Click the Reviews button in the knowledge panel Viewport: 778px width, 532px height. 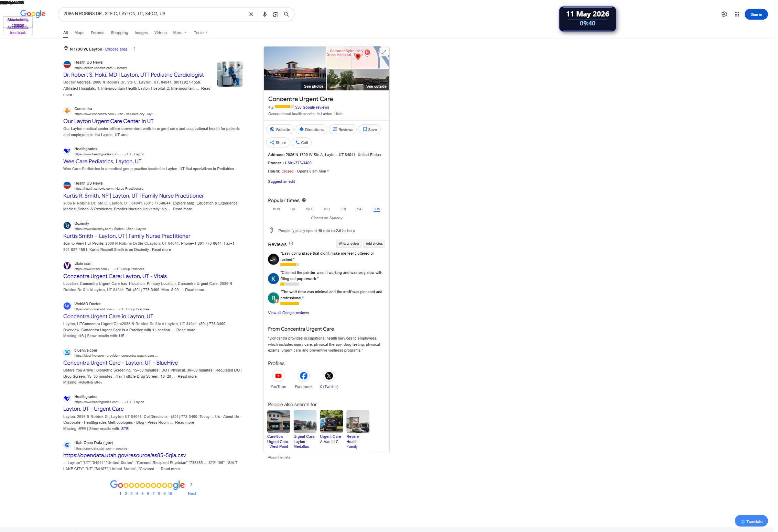pyautogui.click(x=343, y=130)
